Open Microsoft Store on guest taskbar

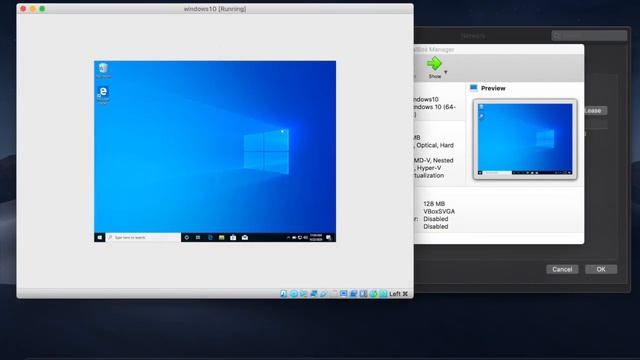pos(233,237)
